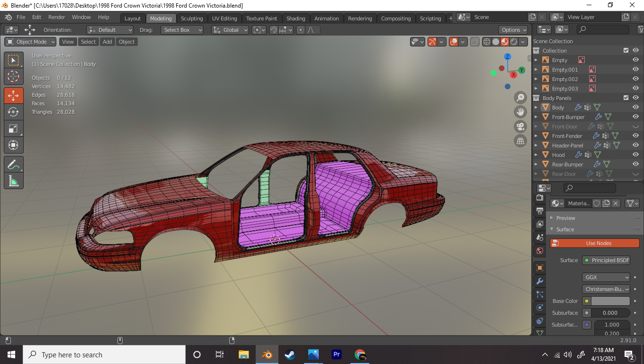
Task: Click the modifier wrench icon on Body row
Action: 578,108
